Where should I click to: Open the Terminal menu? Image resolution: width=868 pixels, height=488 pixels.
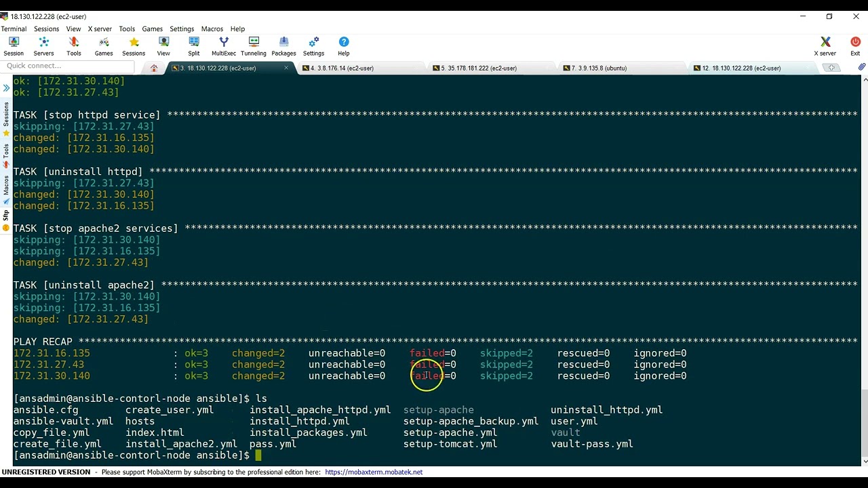point(14,29)
